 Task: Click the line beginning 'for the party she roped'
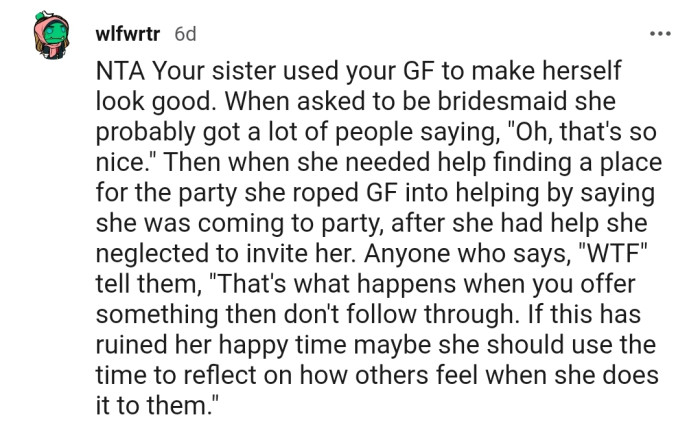[x=375, y=193]
